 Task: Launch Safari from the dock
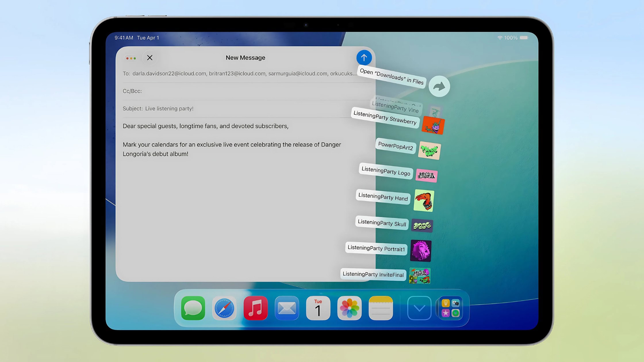pyautogui.click(x=225, y=308)
